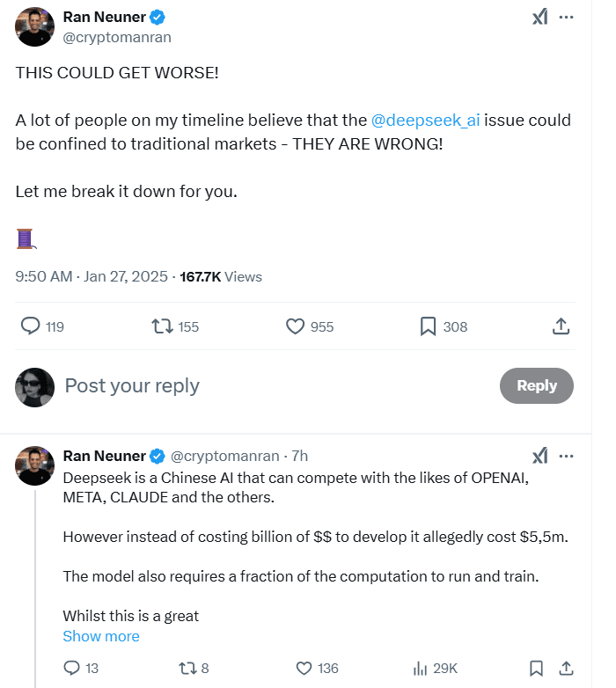616x688 pixels.
Task: Open the more options menu on main post
Action: [x=567, y=18]
